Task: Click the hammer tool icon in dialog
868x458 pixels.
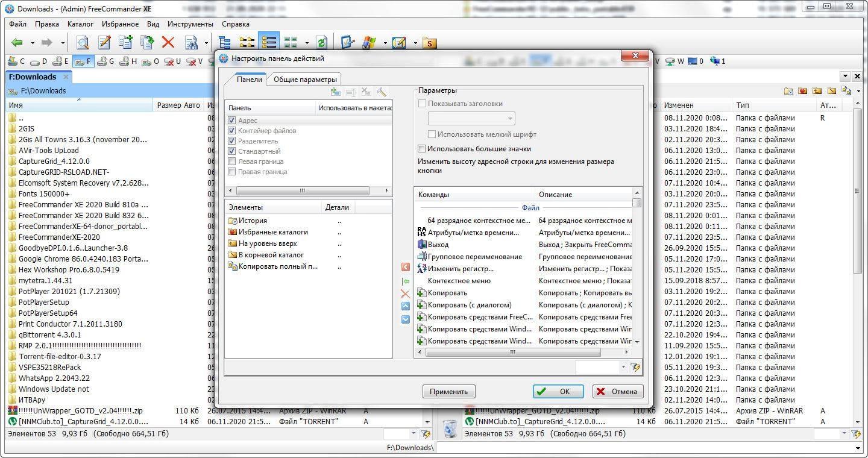Action: (x=382, y=92)
